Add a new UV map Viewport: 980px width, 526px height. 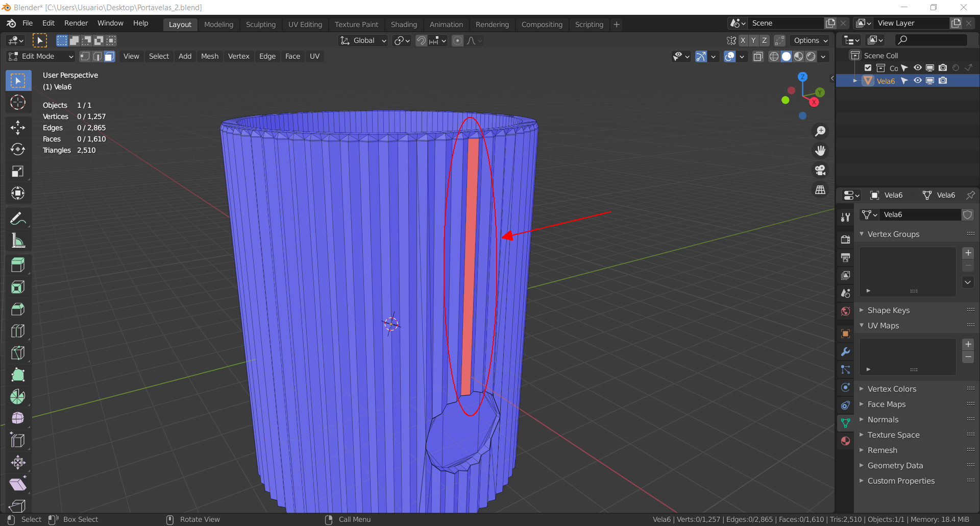(968, 345)
